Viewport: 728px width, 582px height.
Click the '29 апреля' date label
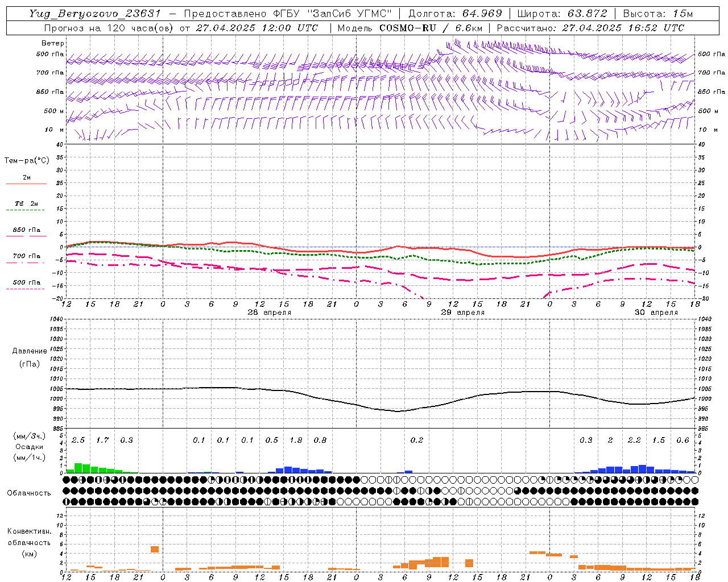click(463, 313)
